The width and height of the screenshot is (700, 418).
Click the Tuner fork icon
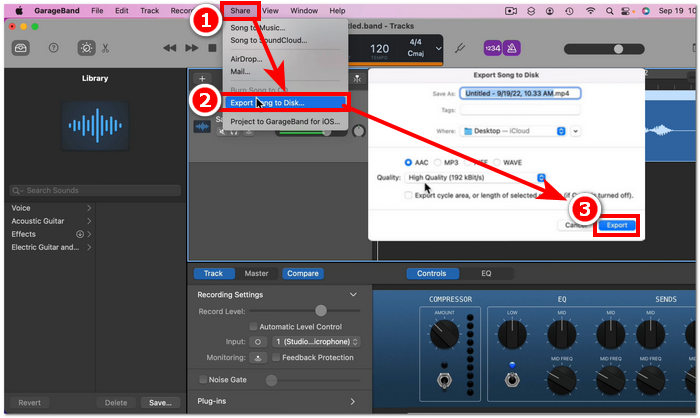(x=460, y=48)
